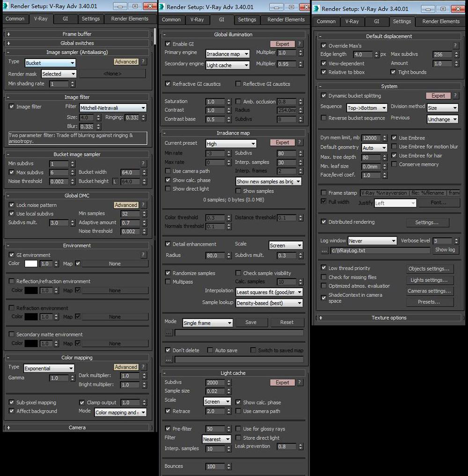This screenshot has width=468, height=476.
Task: Click the browse '...' button under Don't delete
Action: (168, 360)
